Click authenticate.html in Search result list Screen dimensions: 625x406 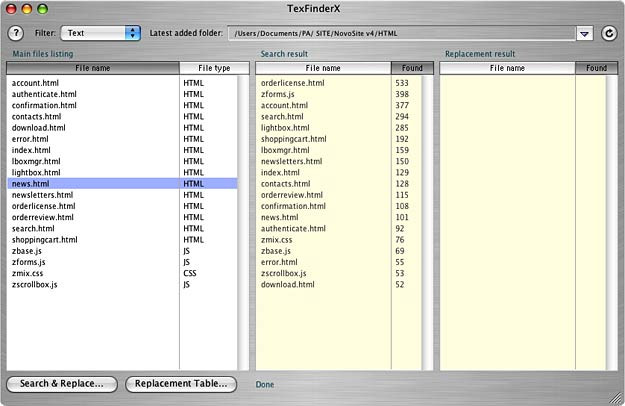[x=293, y=228]
